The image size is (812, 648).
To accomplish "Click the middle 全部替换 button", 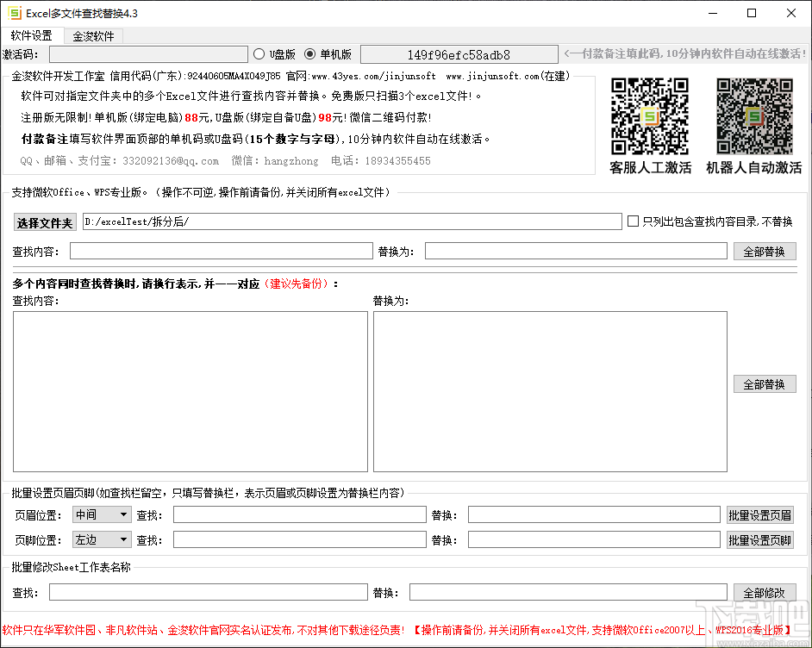I will tap(764, 384).
